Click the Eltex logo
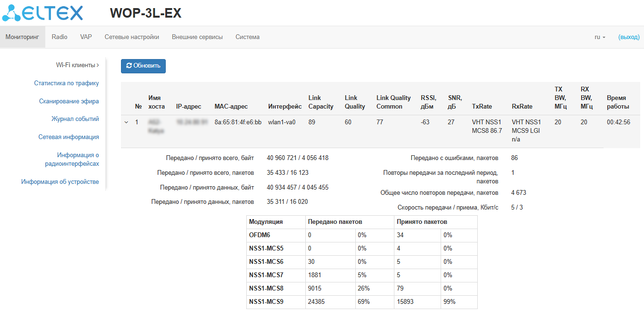 [x=42, y=13]
